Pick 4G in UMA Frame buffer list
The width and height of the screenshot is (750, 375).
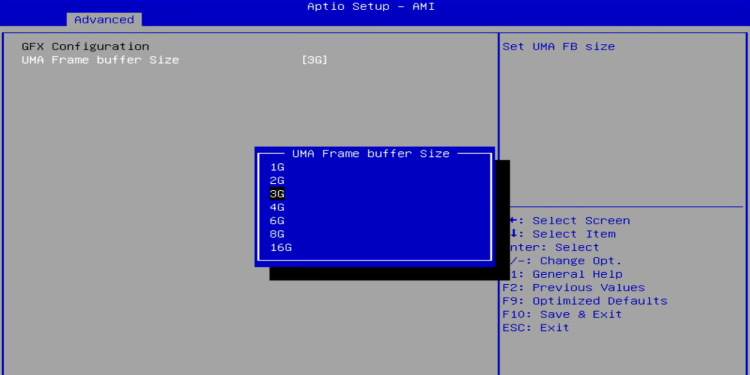277,208
